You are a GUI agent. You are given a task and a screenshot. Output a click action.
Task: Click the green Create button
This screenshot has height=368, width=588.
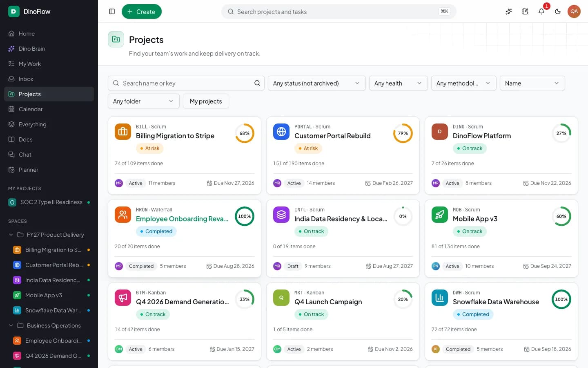point(141,11)
